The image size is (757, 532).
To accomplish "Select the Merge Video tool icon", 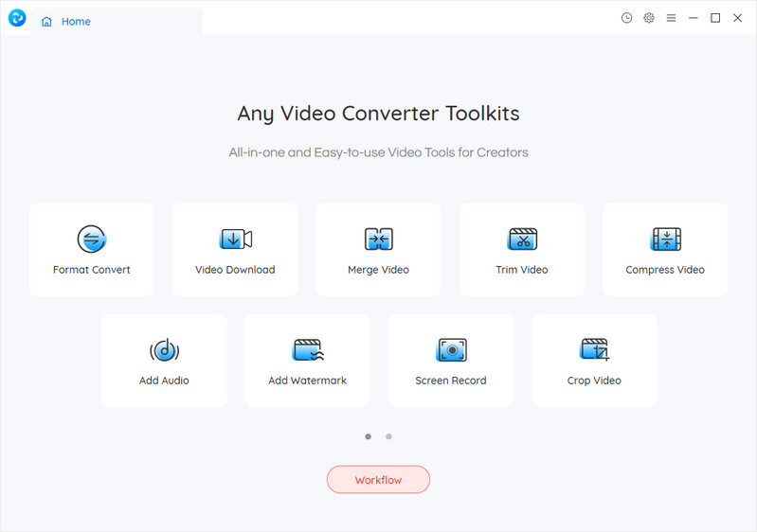I will coord(378,239).
